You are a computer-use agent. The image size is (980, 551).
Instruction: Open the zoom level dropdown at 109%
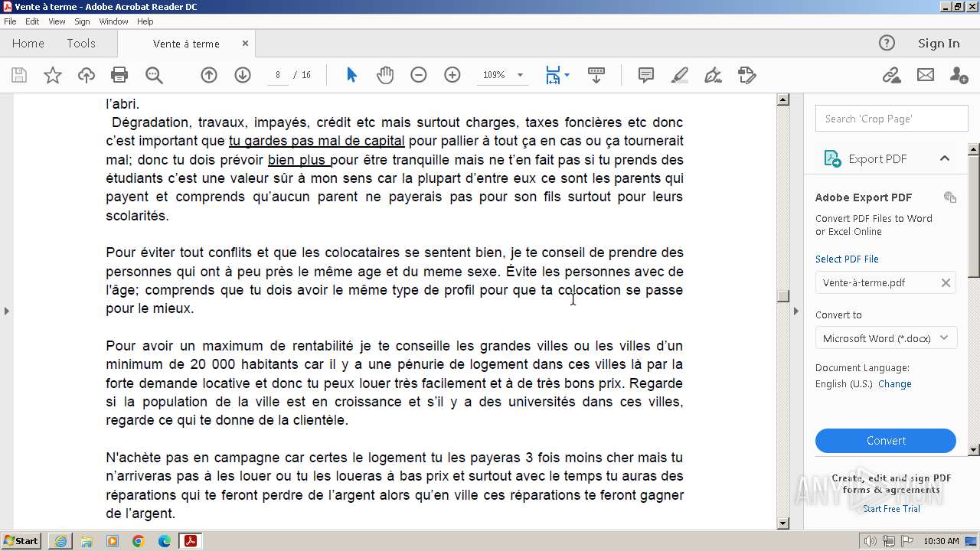520,75
